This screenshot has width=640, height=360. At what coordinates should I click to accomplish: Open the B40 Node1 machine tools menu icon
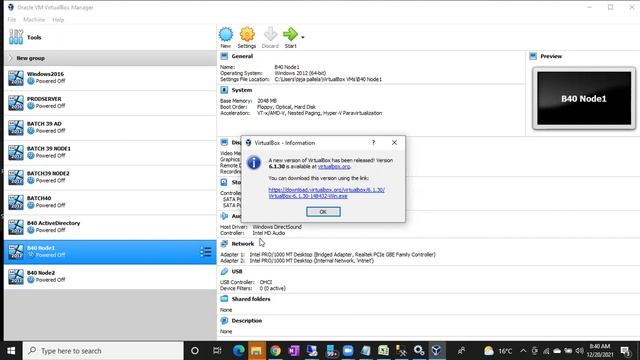click(x=206, y=252)
